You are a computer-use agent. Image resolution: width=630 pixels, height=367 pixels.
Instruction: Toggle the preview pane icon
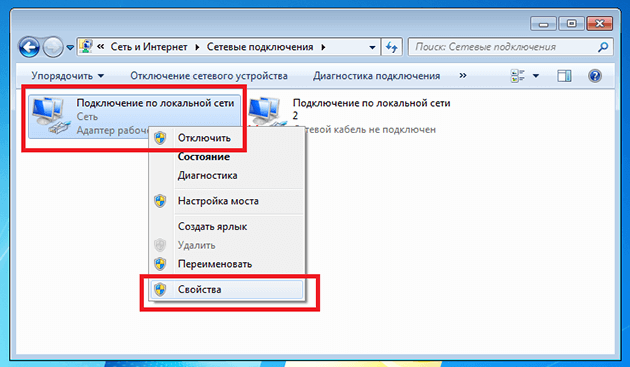(x=564, y=76)
